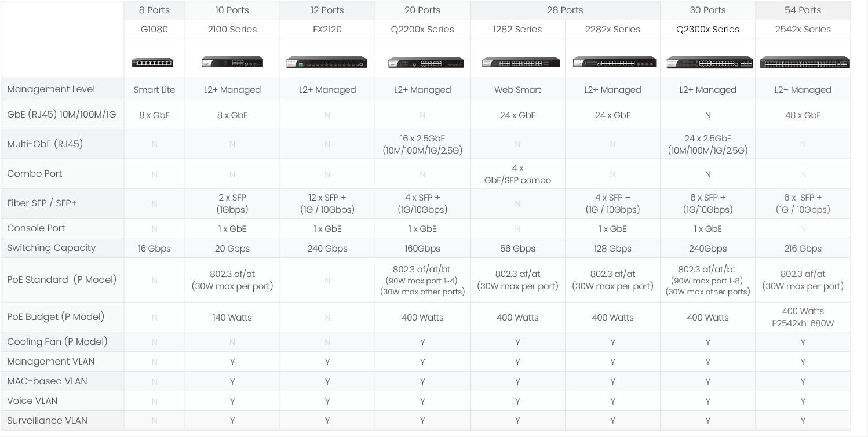This screenshot has width=868, height=437.
Task: Open the 2100 Series model link
Action: click(232, 30)
